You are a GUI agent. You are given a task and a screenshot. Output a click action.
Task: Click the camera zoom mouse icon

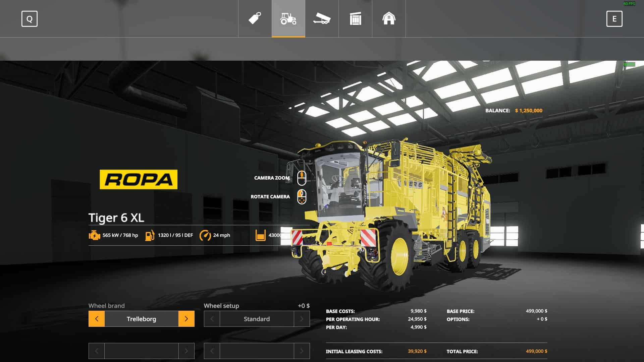(302, 178)
